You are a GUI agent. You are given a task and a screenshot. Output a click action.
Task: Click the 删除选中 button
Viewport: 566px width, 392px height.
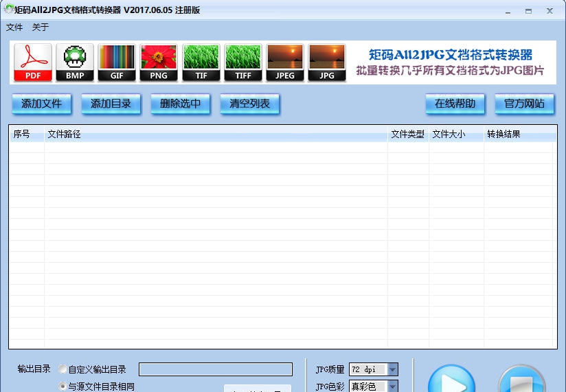180,104
